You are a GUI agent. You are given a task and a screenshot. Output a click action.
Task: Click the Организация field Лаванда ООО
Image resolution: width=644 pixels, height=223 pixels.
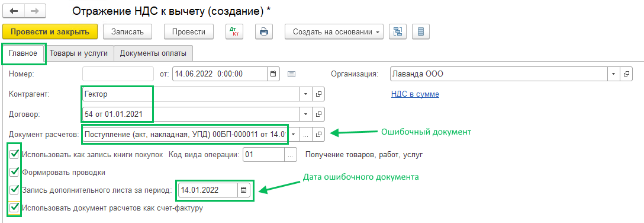[498, 74]
